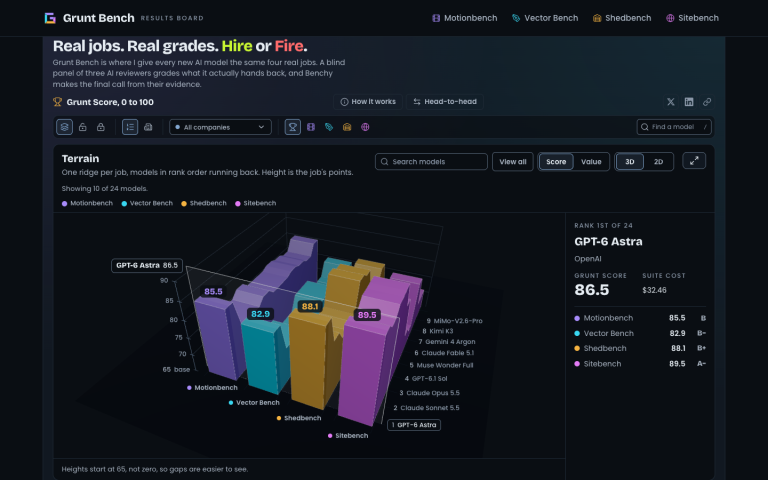
Task: Select the stacked layers all-models filter icon
Action: (x=64, y=127)
